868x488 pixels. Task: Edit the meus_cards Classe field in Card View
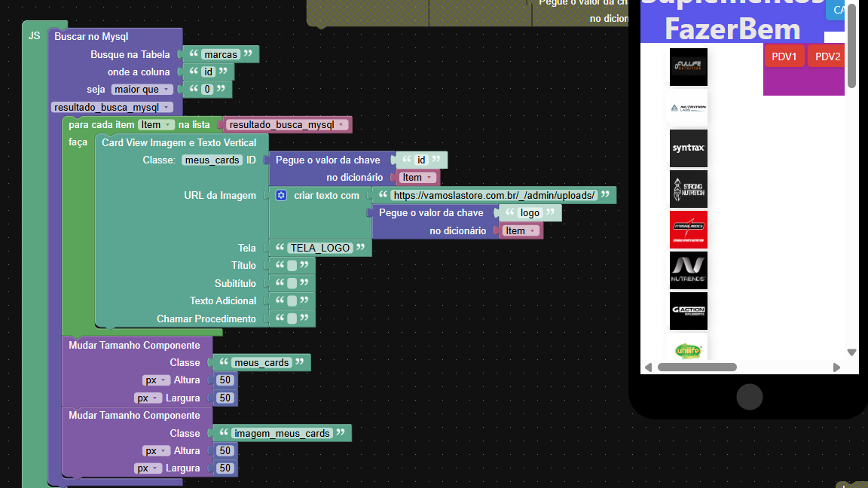click(212, 160)
